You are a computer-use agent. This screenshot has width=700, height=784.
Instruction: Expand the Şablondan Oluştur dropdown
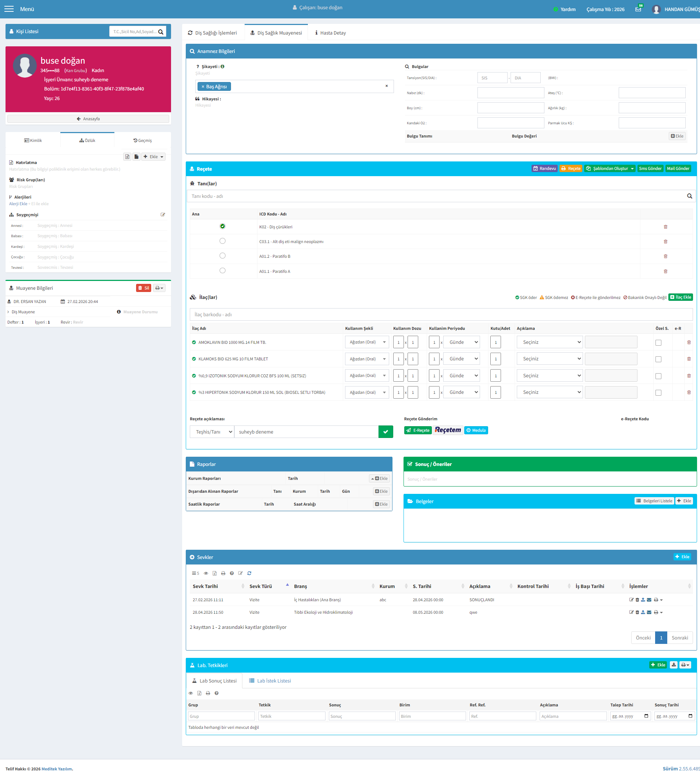pos(610,168)
